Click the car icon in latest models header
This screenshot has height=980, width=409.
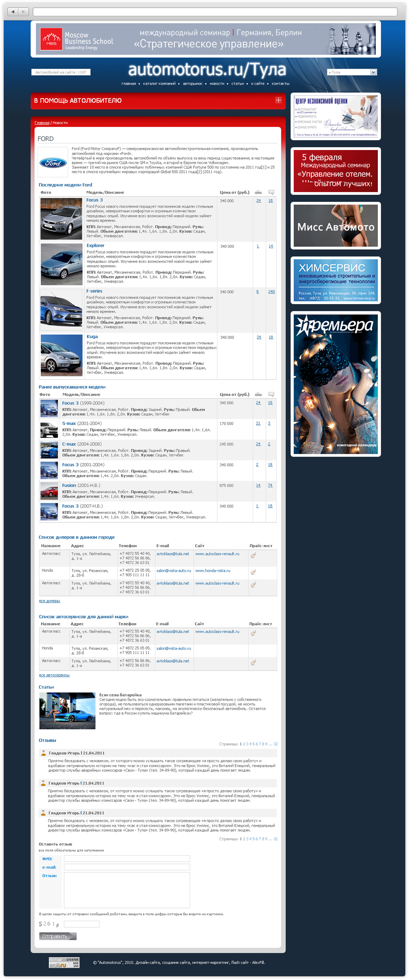258,192
